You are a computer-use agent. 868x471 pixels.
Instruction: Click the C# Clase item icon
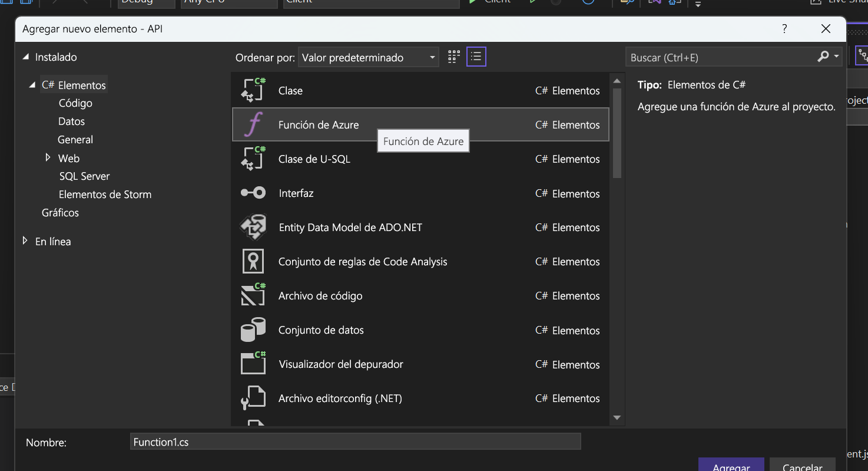[x=253, y=90]
